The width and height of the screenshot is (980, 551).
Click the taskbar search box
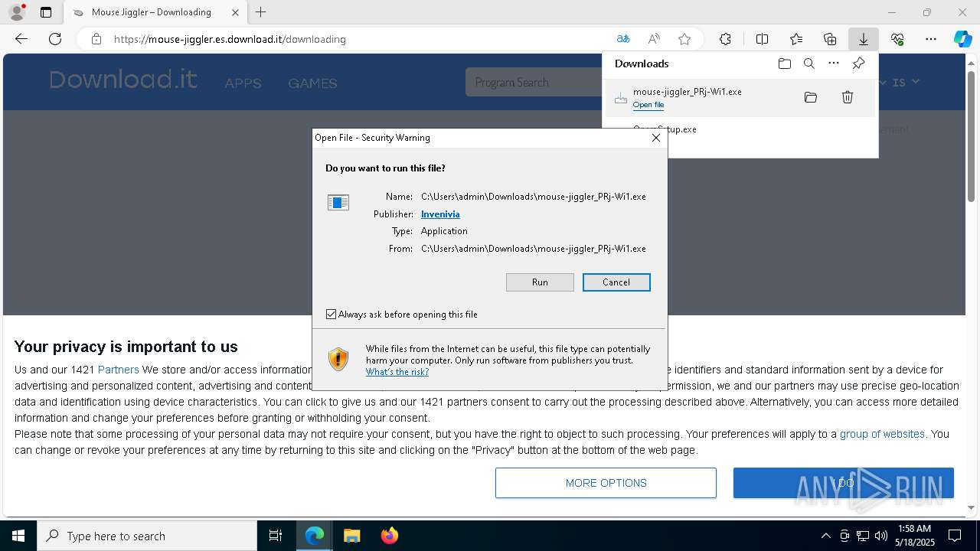[147, 536]
